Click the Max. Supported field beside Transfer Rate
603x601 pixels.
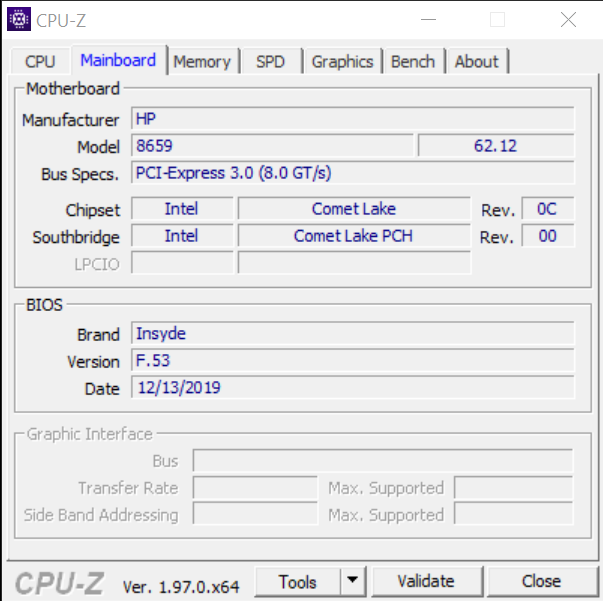pyautogui.click(x=514, y=488)
